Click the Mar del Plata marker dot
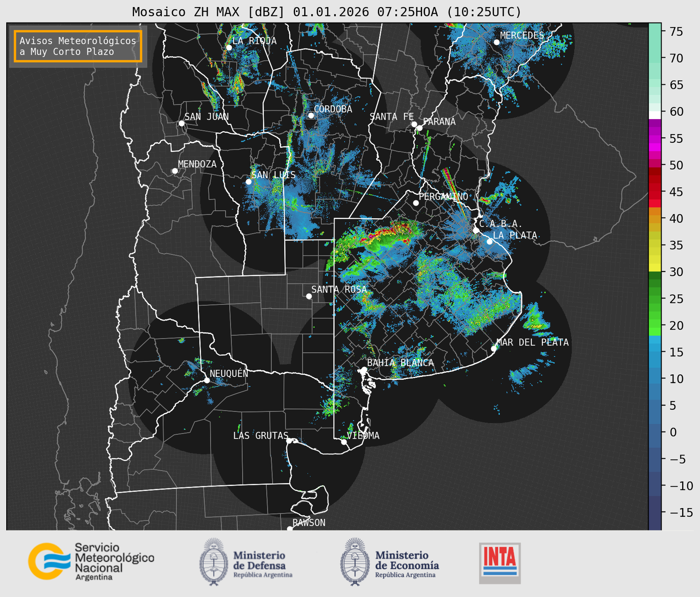Image resolution: width=700 pixels, height=597 pixels. click(494, 349)
